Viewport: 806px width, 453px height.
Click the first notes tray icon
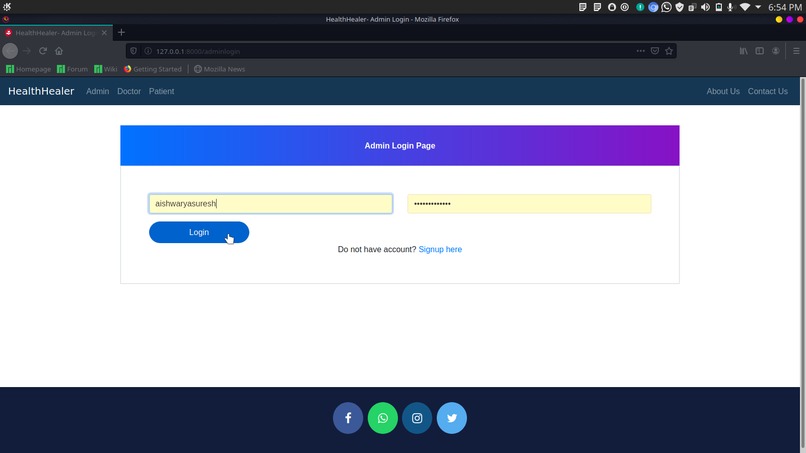click(582, 7)
